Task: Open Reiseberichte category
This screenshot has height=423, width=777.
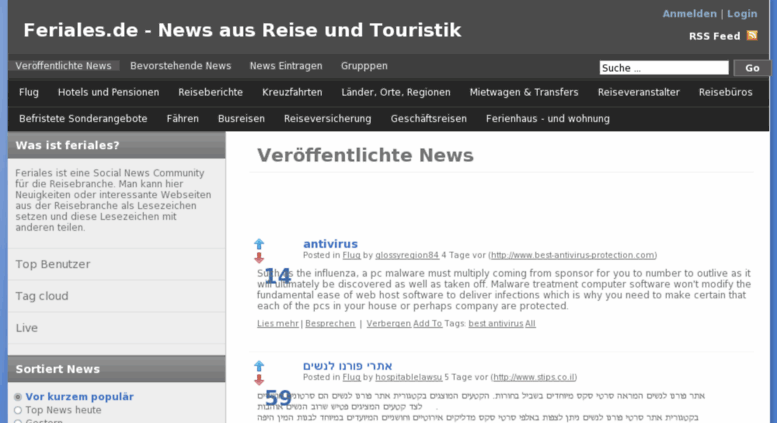Action: pos(211,92)
